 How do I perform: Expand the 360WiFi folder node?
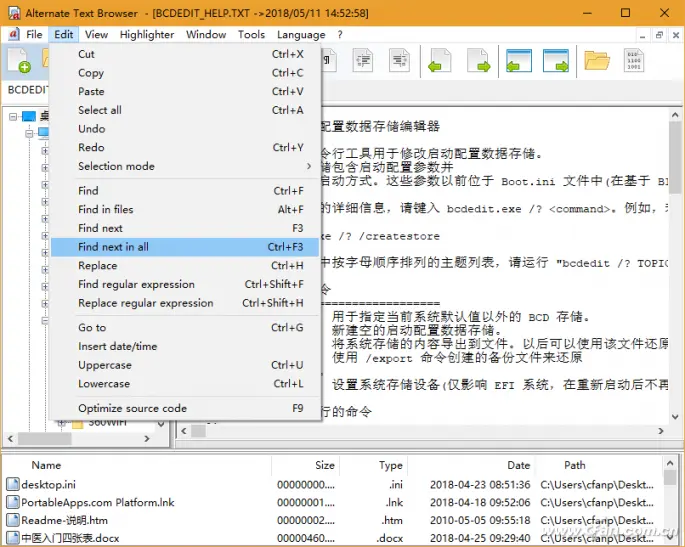coord(62,423)
